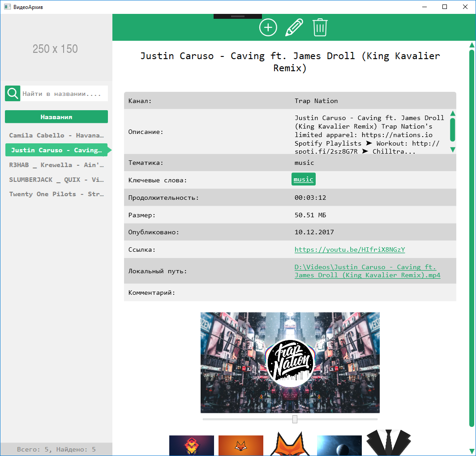This screenshot has width=476, height=456.
Task: Click the orange background fox thumbnail
Action: click(x=241, y=445)
